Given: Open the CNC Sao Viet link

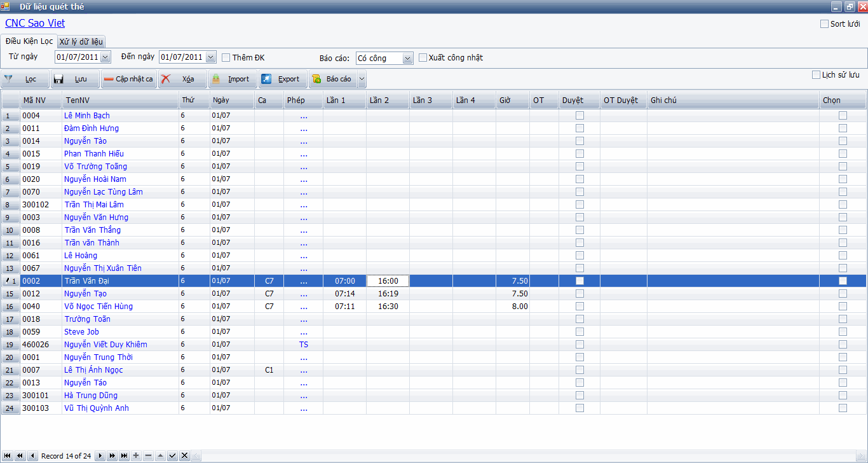Looking at the screenshot, I should pos(35,24).
